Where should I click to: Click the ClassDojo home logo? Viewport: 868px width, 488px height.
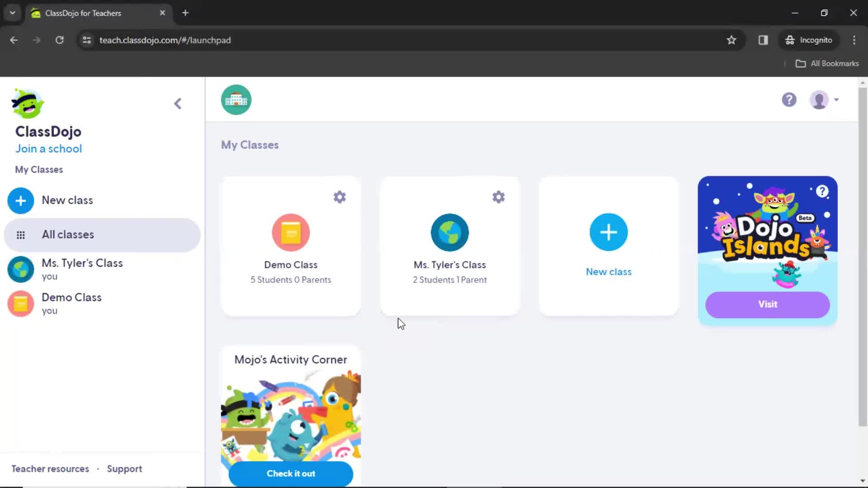pyautogui.click(x=27, y=104)
